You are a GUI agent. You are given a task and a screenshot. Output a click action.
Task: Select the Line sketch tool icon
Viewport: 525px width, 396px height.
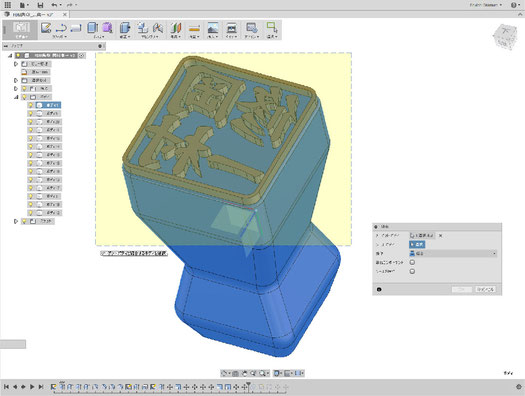pos(61,27)
